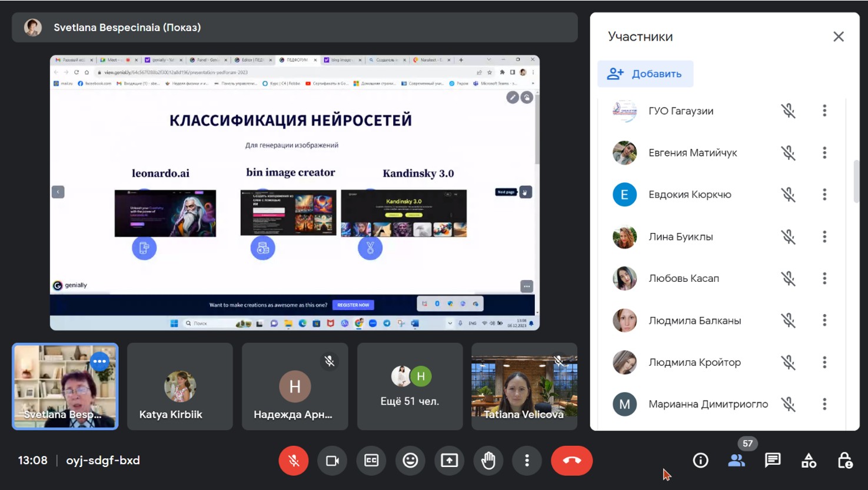Click Svetlana Bespecinaia video tile
Screen dimensions: 868x490
(x=65, y=386)
